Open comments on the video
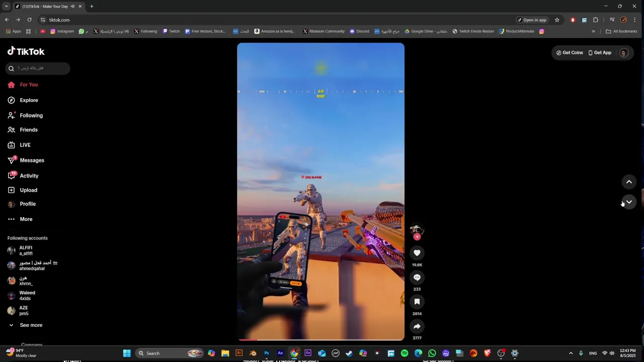This screenshot has height=362, width=644. coord(417,278)
